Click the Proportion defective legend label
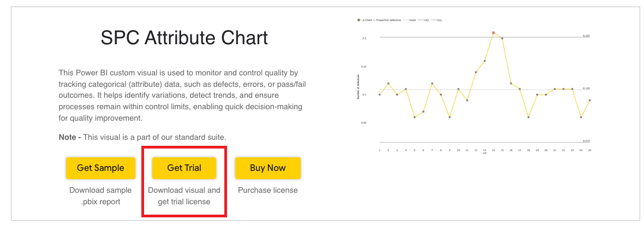The image size is (644, 231). 388,20
